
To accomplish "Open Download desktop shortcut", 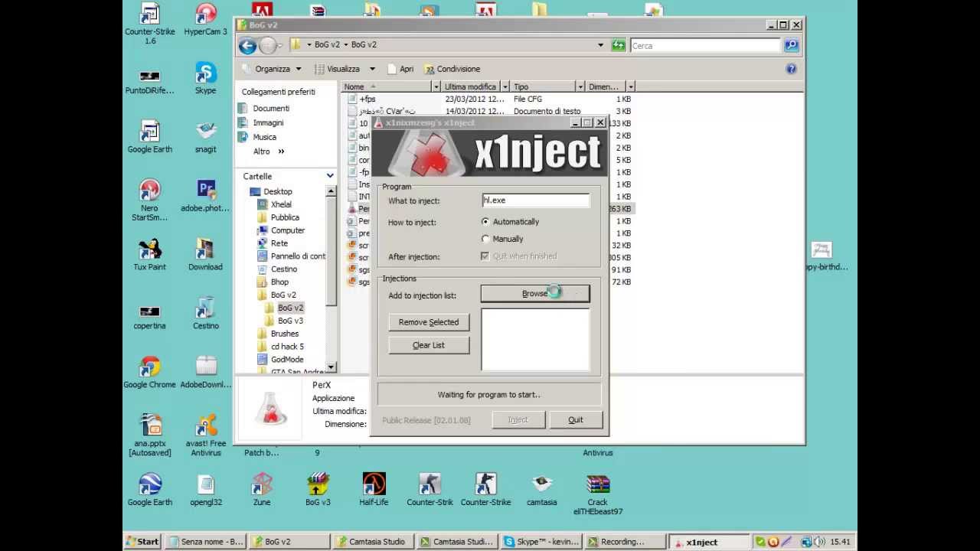I will (x=205, y=255).
